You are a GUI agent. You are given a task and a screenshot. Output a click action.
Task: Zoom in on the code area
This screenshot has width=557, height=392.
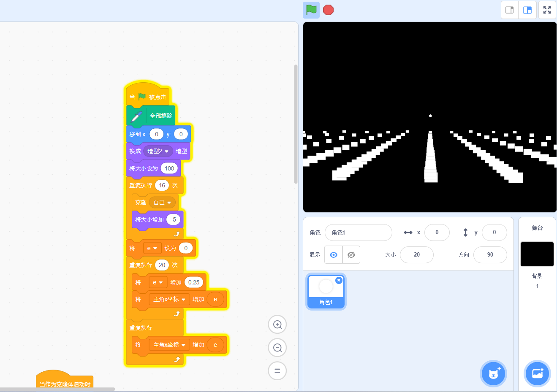coord(277,324)
